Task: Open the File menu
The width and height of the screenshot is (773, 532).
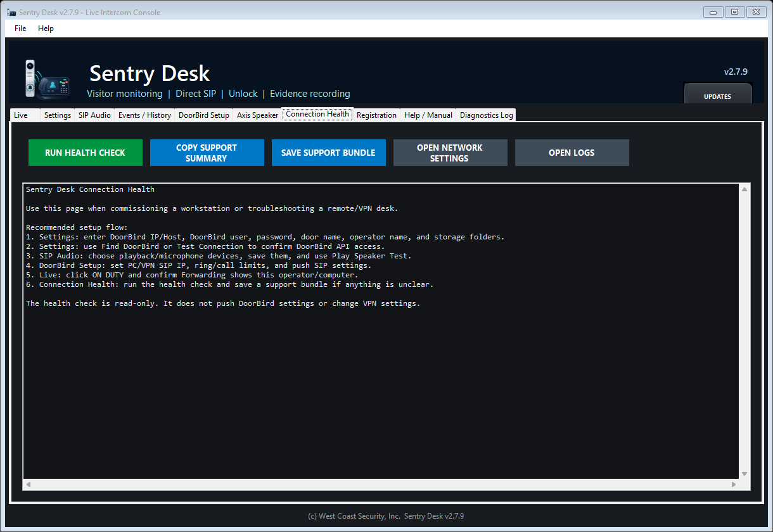Action: click(20, 28)
